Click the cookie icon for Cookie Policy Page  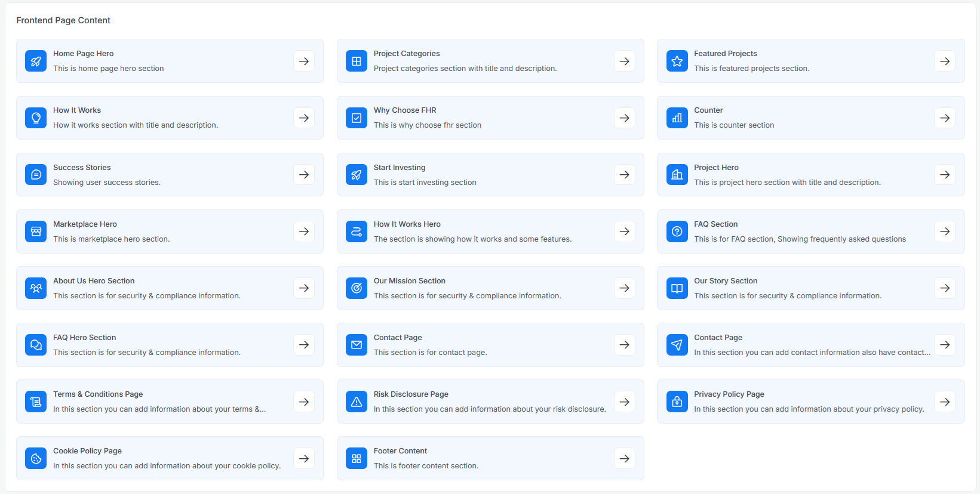[36, 458]
